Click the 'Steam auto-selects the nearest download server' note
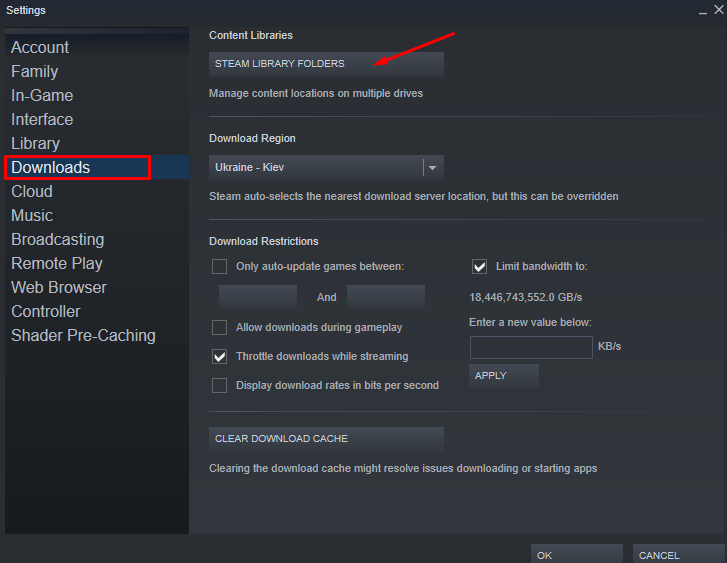The width and height of the screenshot is (727, 563). coord(414,197)
